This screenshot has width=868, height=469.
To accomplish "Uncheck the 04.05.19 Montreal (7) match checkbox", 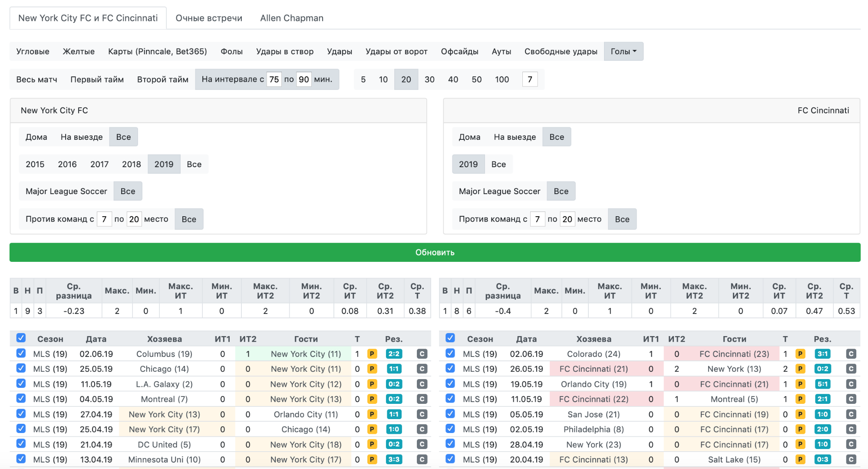I will 21,398.
